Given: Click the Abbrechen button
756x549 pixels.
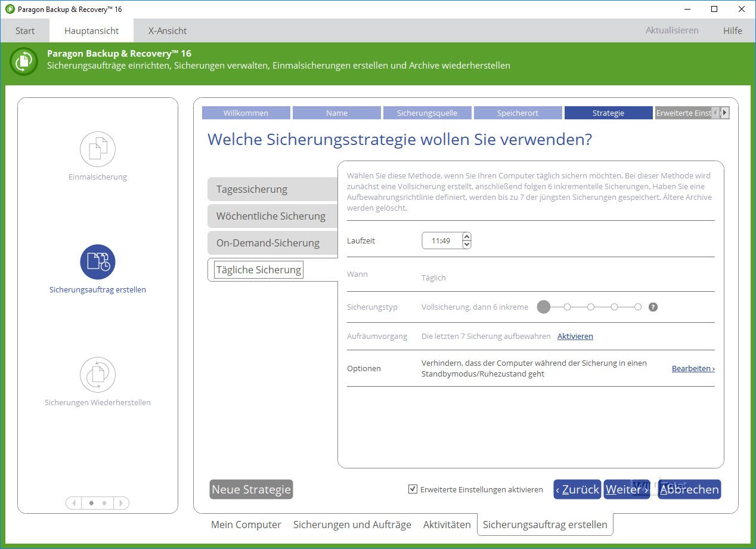Looking at the screenshot, I should (689, 489).
